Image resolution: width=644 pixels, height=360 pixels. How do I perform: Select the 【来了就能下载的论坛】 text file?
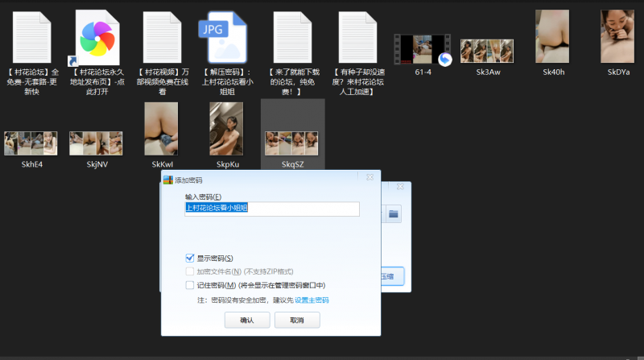(291, 37)
